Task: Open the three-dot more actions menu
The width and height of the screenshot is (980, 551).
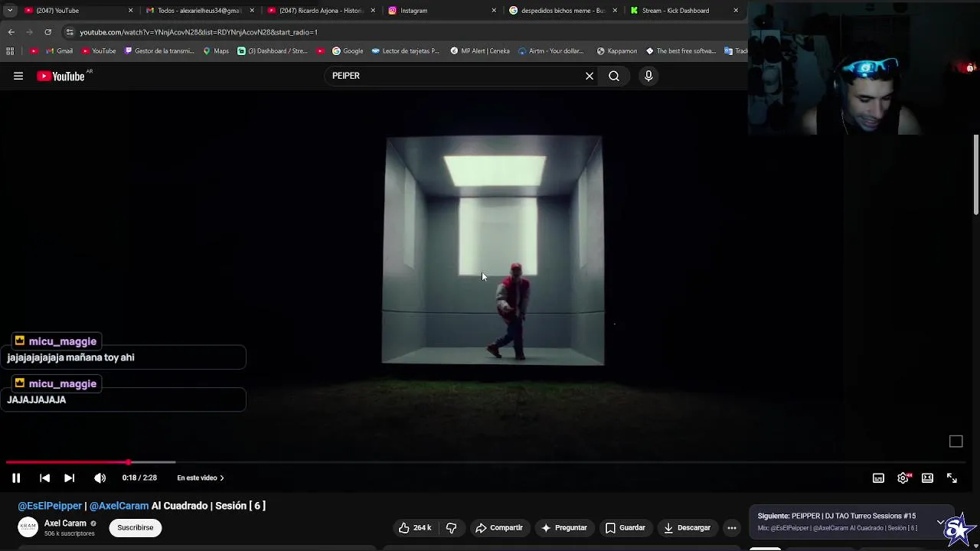Action: pos(732,527)
